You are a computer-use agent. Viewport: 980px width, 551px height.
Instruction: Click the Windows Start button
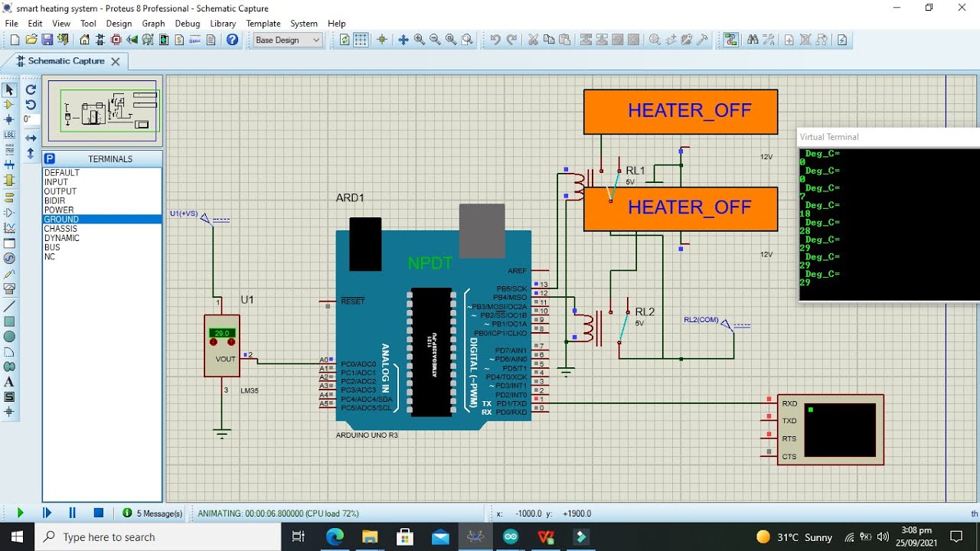17,536
